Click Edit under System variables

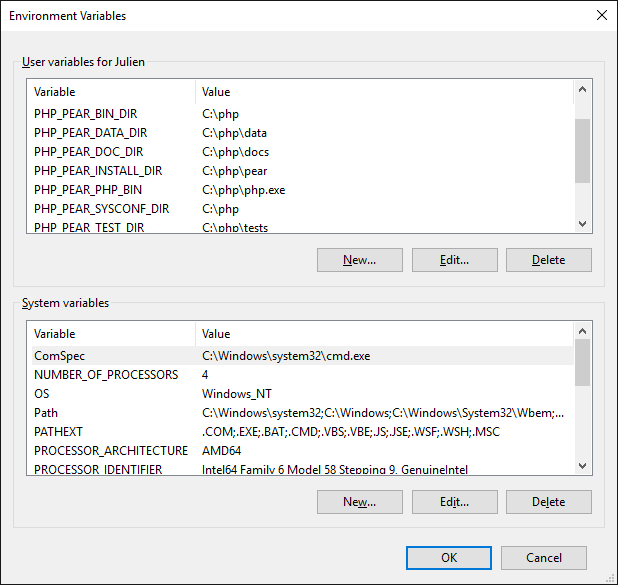tap(455, 502)
